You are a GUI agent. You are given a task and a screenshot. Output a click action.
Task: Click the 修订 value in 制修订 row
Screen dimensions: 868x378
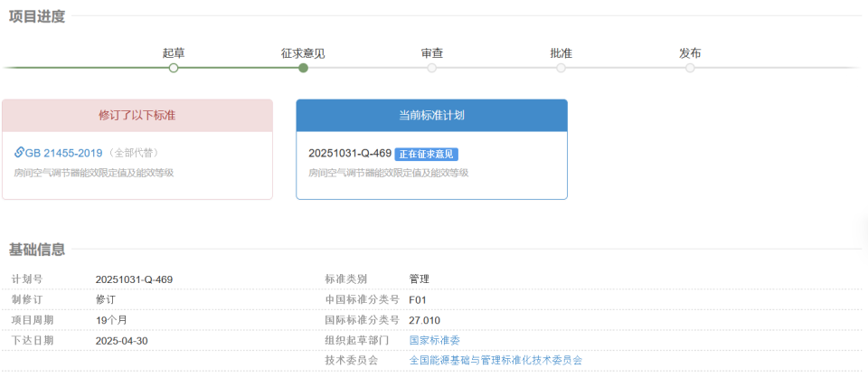pos(106,300)
